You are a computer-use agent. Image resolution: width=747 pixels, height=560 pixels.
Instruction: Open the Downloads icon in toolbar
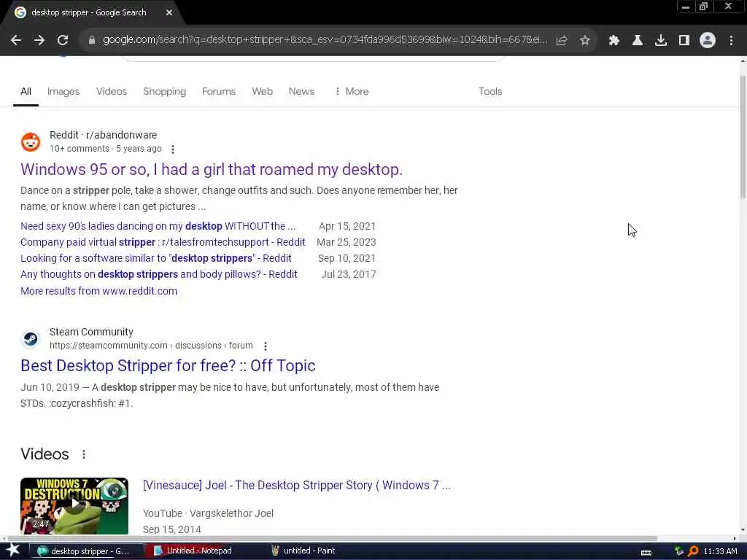tap(661, 41)
